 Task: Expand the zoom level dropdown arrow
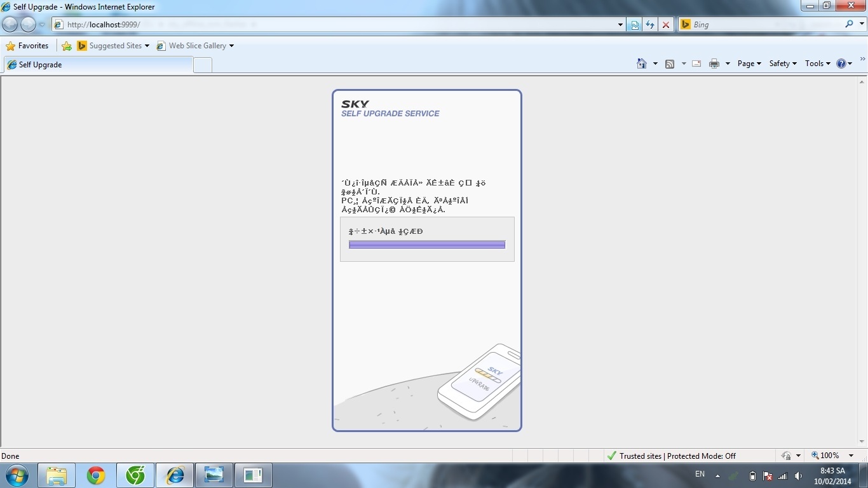851,456
